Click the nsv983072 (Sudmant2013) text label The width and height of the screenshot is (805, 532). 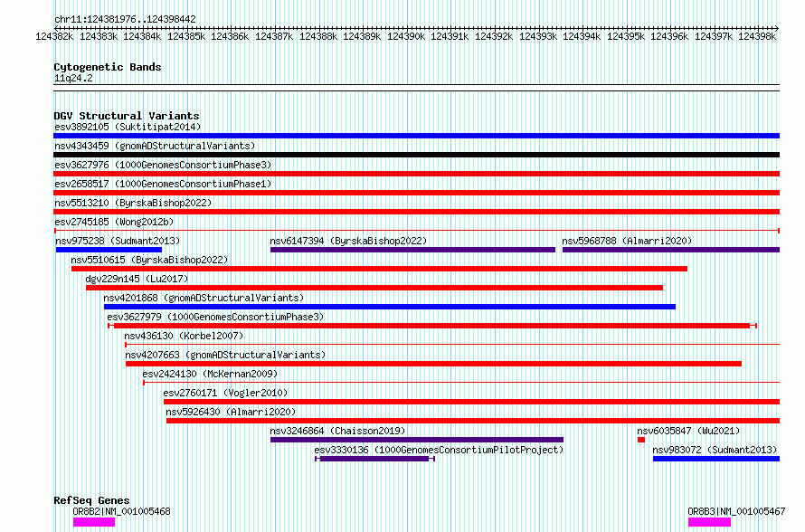(x=715, y=450)
